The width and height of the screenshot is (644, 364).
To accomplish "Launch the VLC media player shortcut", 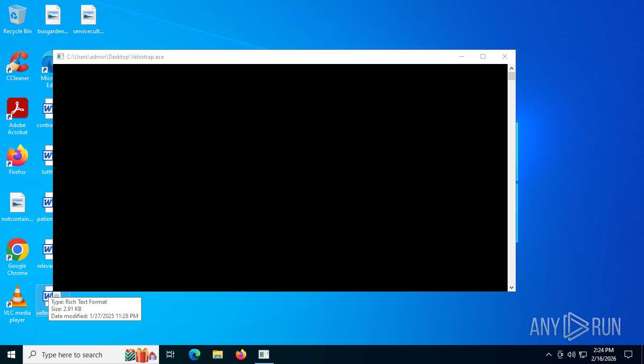I will 18,304.
